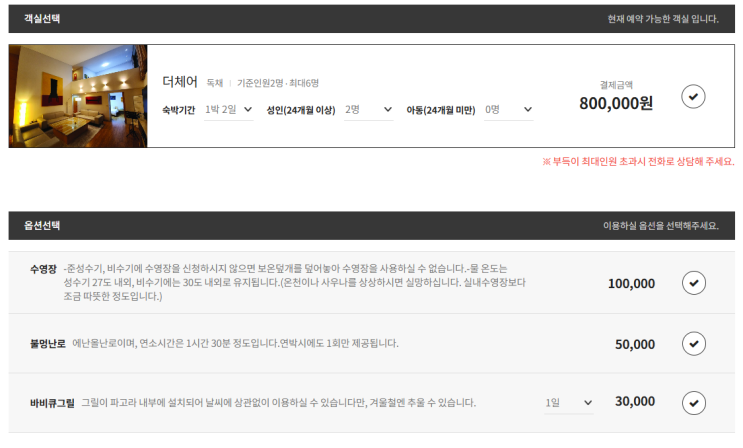Click the 불멍난로 description text
Viewport: 743px width, 448px height.
(235, 343)
